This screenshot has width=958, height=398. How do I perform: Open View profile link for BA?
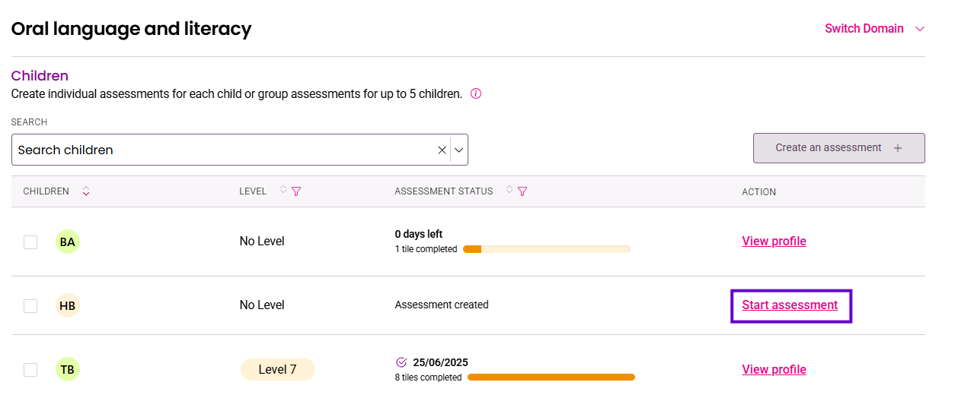[x=774, y=241]
